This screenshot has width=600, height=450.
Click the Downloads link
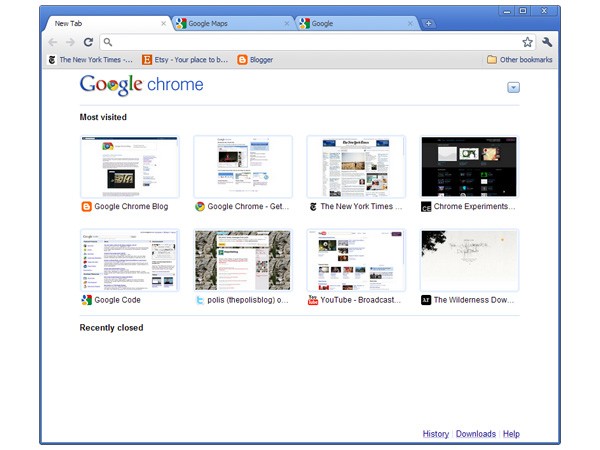coord(476,434)
